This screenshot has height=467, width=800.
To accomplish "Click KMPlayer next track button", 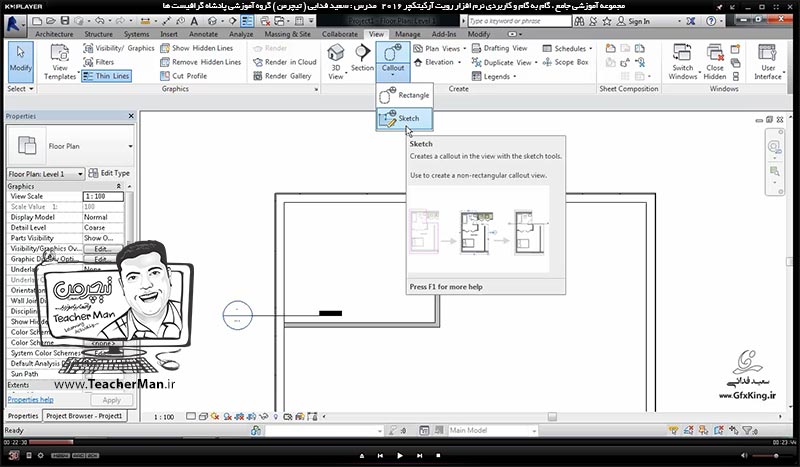I will pos(419,455).
